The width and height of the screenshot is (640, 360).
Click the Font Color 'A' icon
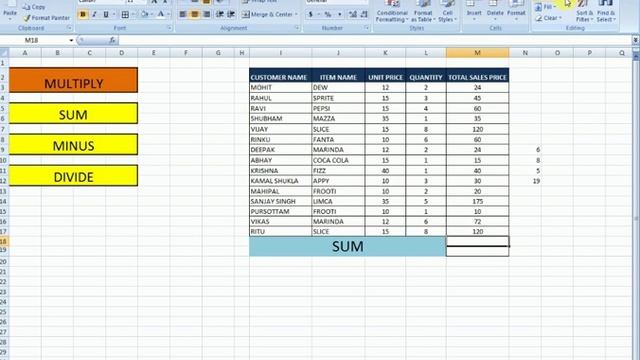tap(161, 14)
